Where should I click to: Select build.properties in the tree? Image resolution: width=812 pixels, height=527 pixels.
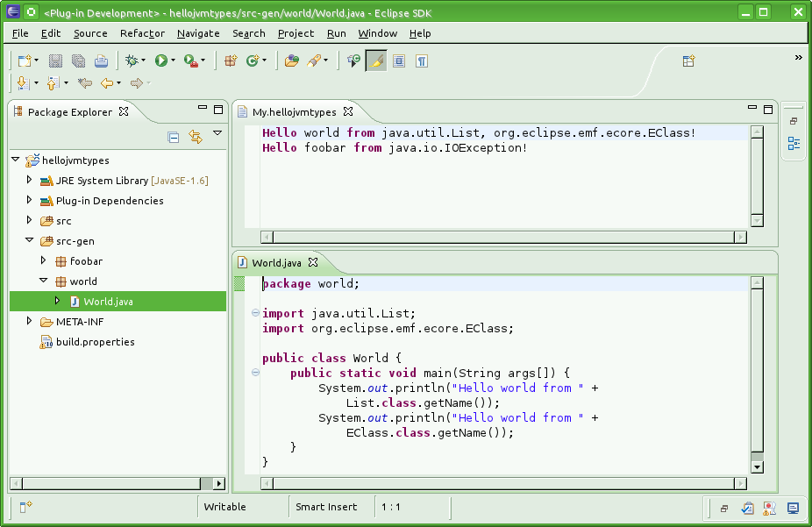[x=95, y=342]
